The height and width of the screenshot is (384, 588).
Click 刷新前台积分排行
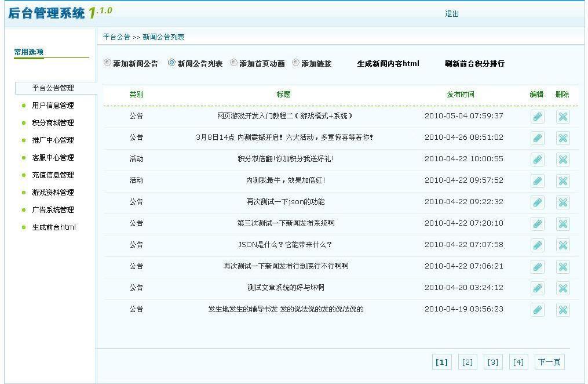(x=475, y=64)
